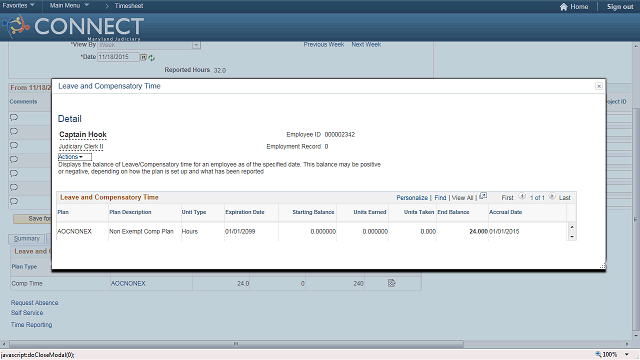Click the grid scroll up arrow

click(572, 227)
